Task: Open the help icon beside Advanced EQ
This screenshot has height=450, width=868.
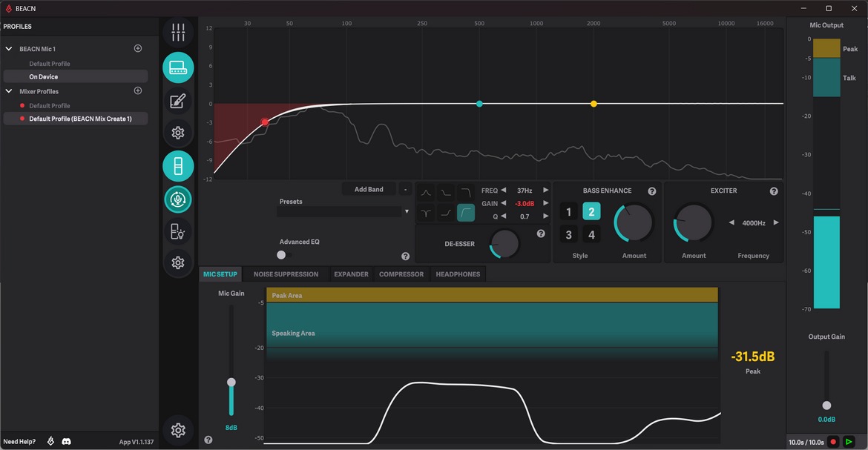Action: [x=405, y=257]
